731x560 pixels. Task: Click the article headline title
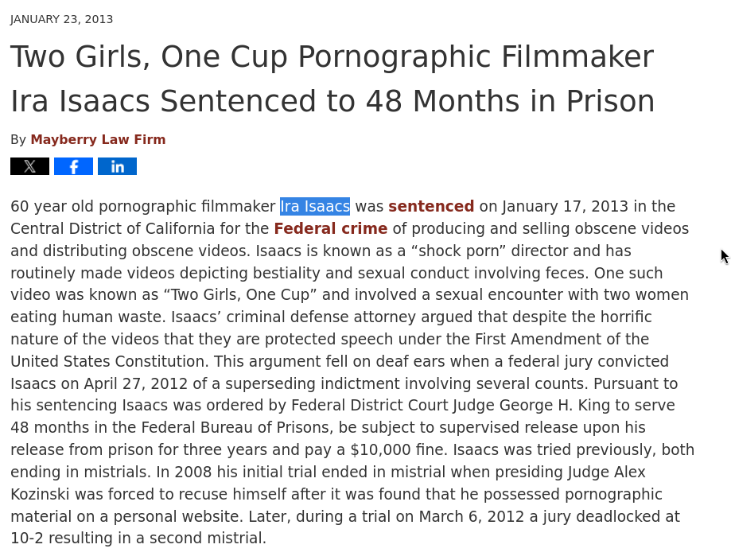pos(332,79)
